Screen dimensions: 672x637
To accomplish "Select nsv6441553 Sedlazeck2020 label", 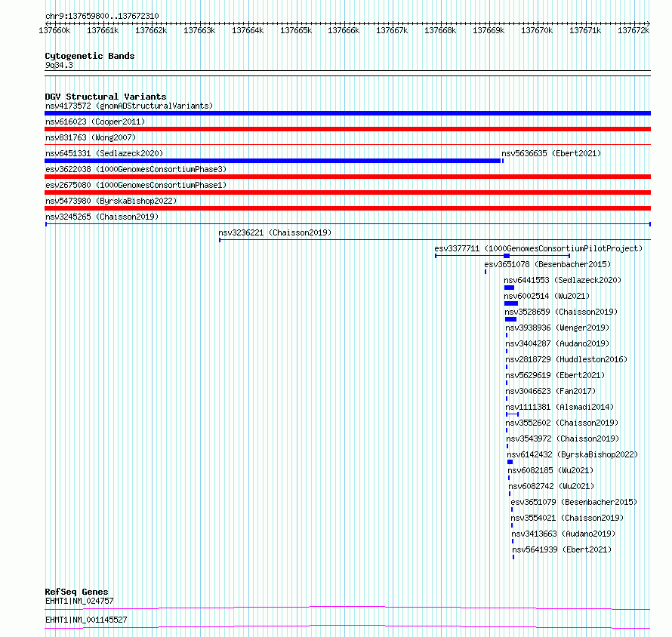I will (563, 280).
